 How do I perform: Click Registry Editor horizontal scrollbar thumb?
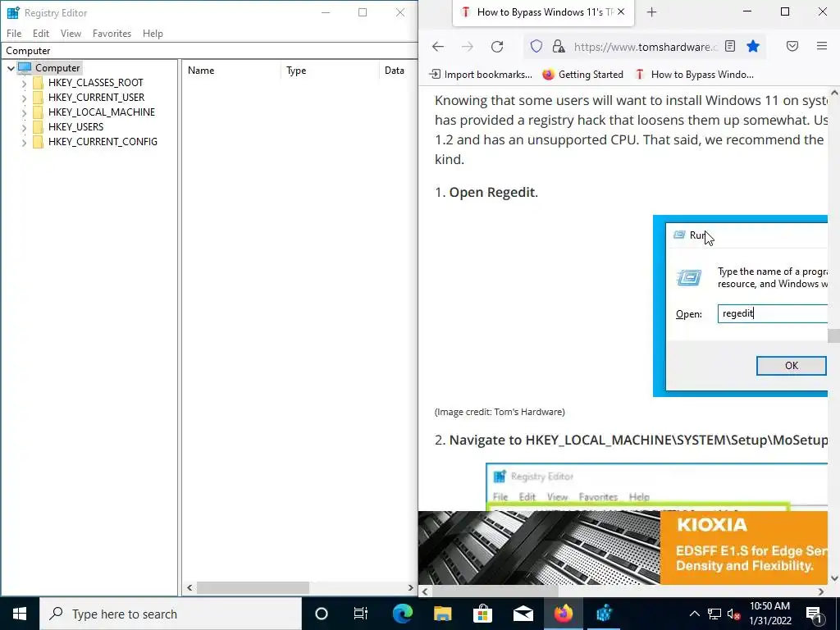(253, 587)
